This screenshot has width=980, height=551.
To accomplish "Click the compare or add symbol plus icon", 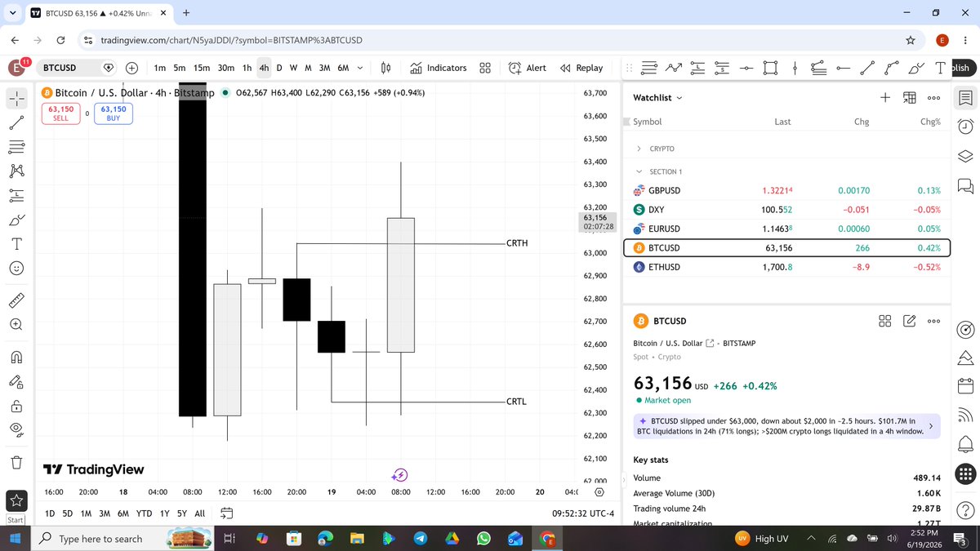I will pyautogui.click(x=131, y=68).
